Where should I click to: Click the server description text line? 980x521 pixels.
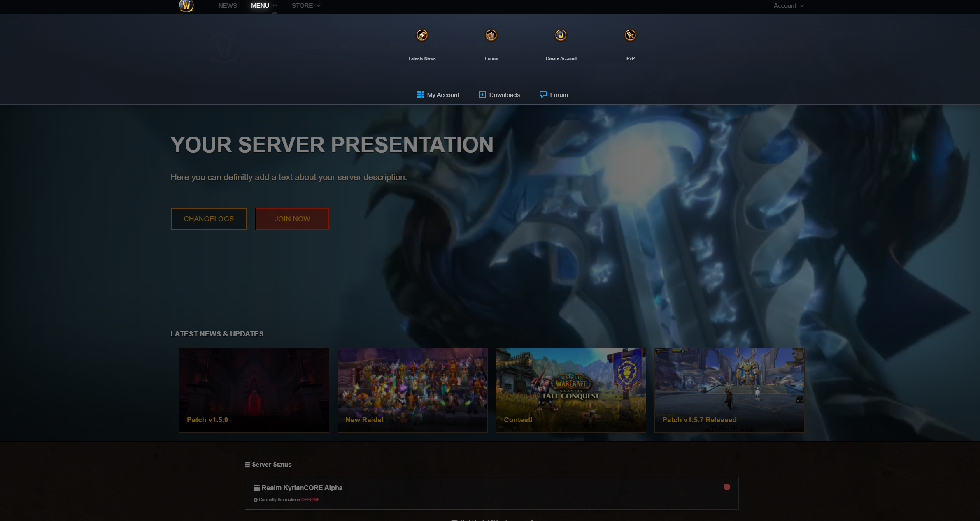click(289, 177)
